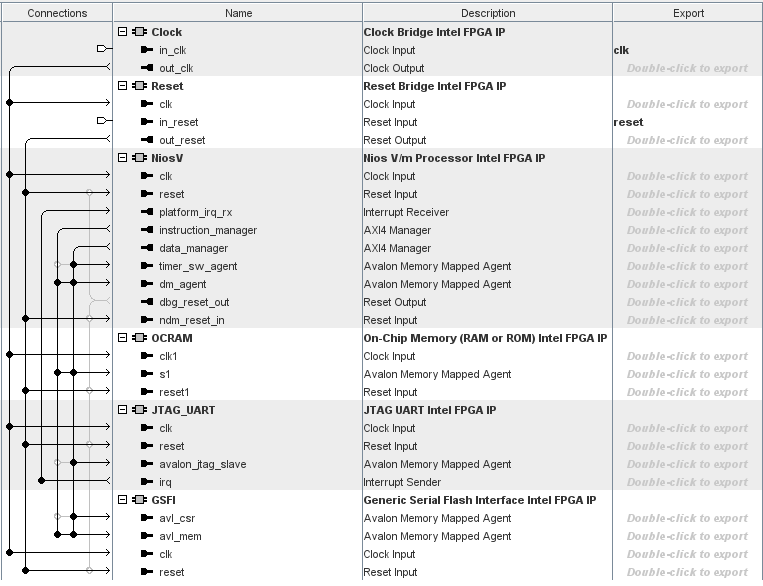Click the Export column header
763x586 pixels.
point(688,13)
